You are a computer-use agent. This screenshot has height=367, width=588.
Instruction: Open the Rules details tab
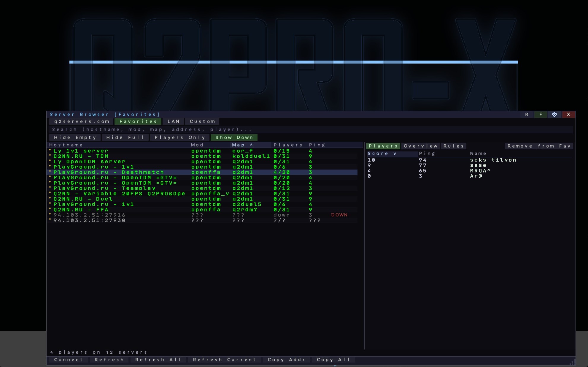[x=454, y=146]
